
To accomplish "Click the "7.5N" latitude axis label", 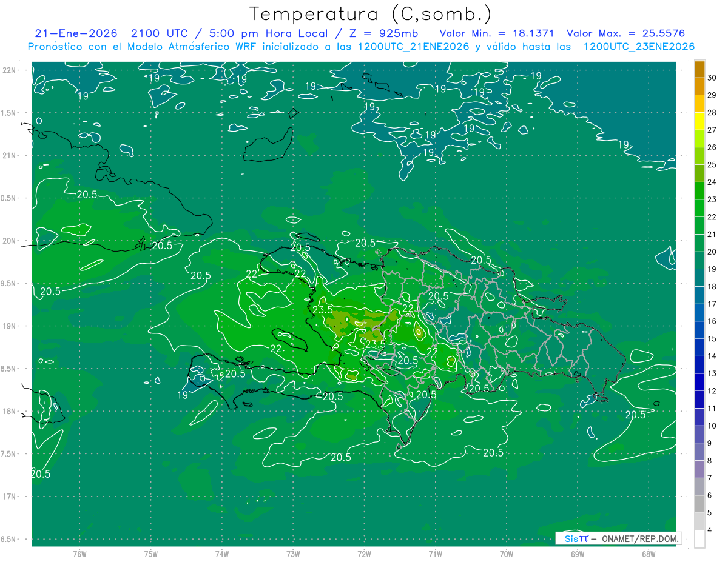I will tap(8, 454).
